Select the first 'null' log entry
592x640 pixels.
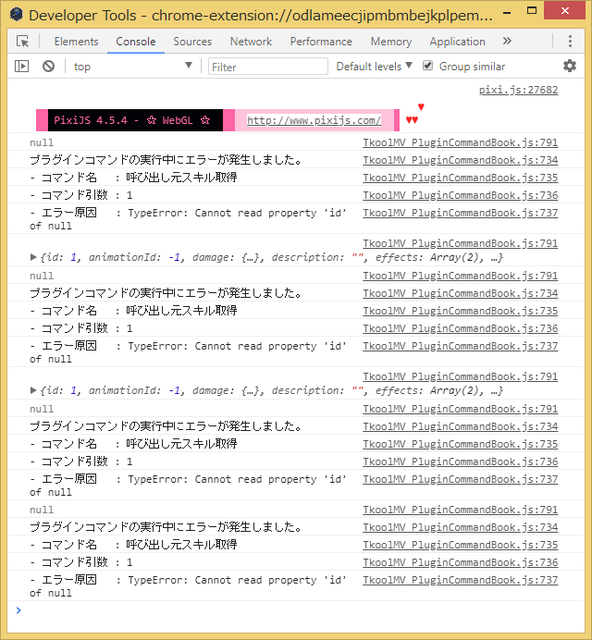pyautogui.click(x=41, y=142)
